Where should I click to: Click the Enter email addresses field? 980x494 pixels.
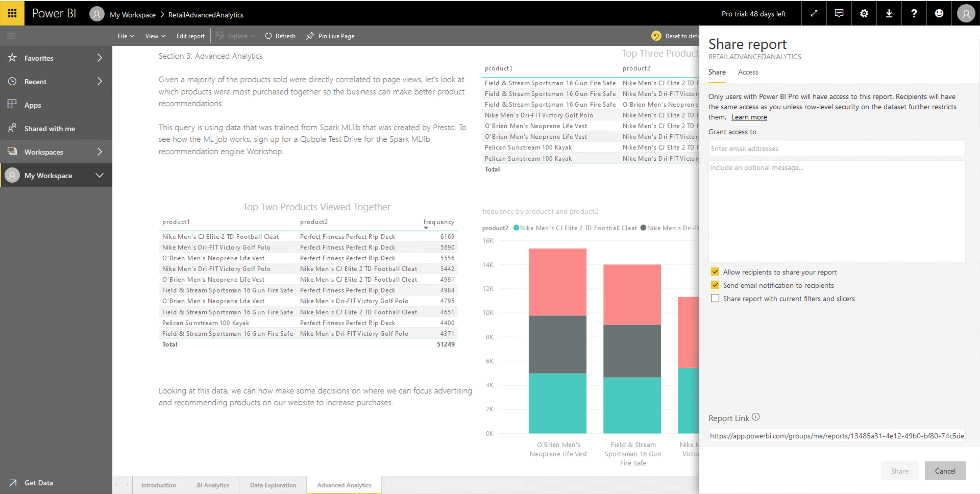tap(837, 149)
